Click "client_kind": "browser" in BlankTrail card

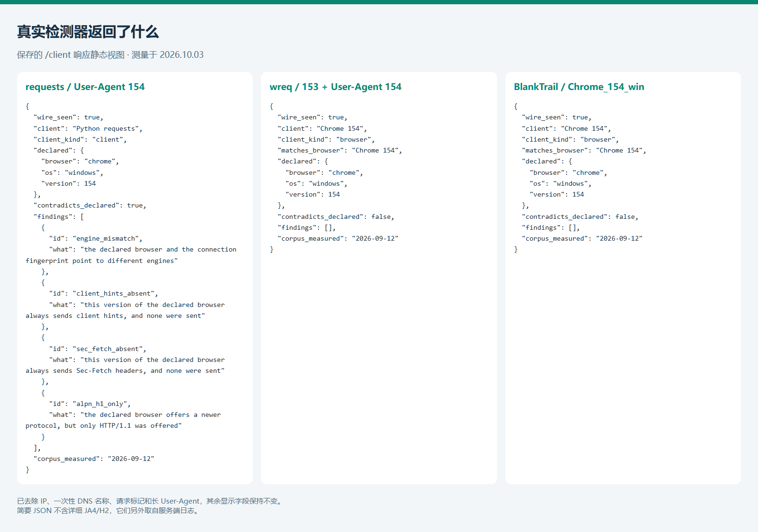coord(570,139)
